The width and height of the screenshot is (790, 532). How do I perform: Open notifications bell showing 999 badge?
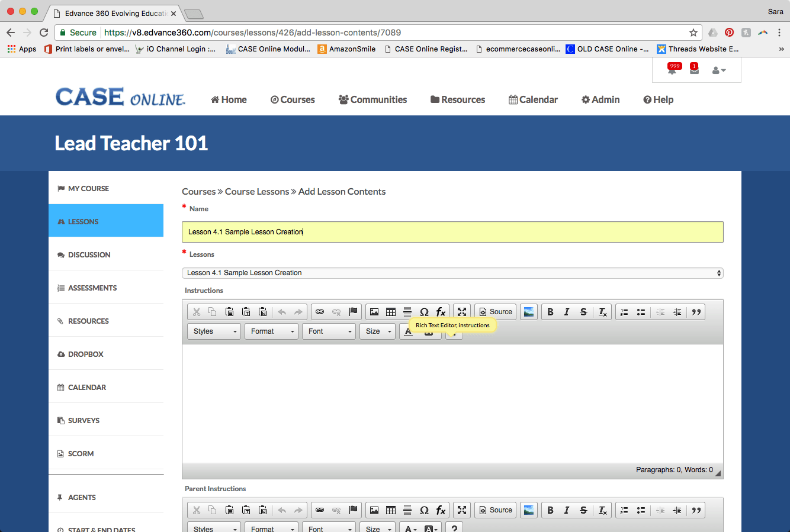tap(672, 70)
